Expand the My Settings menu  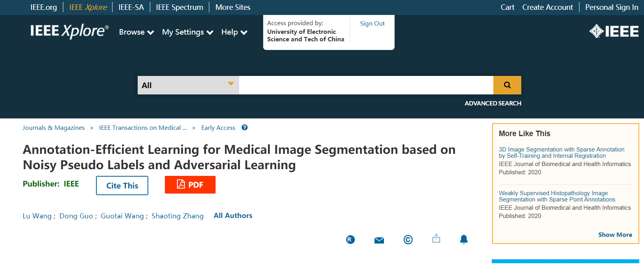click(x=187, y=32)
